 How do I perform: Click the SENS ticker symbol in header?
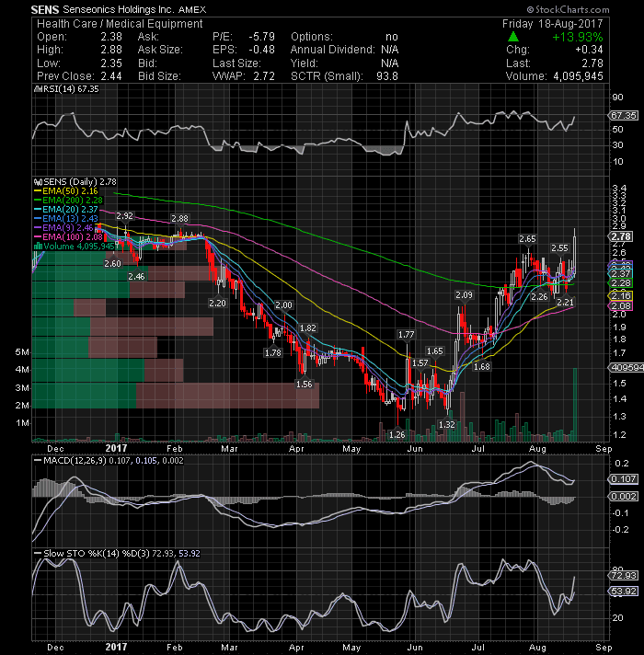pyautogui.click(x=45, y=9)
